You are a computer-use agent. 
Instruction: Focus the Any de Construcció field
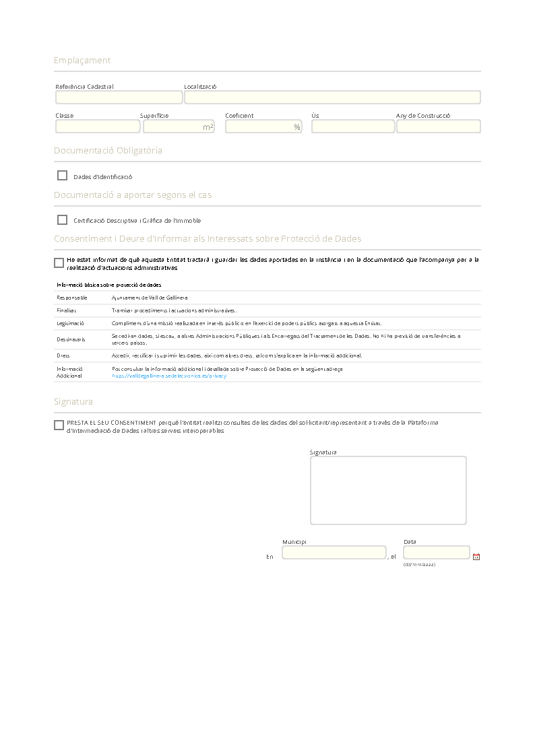point(439,127)
